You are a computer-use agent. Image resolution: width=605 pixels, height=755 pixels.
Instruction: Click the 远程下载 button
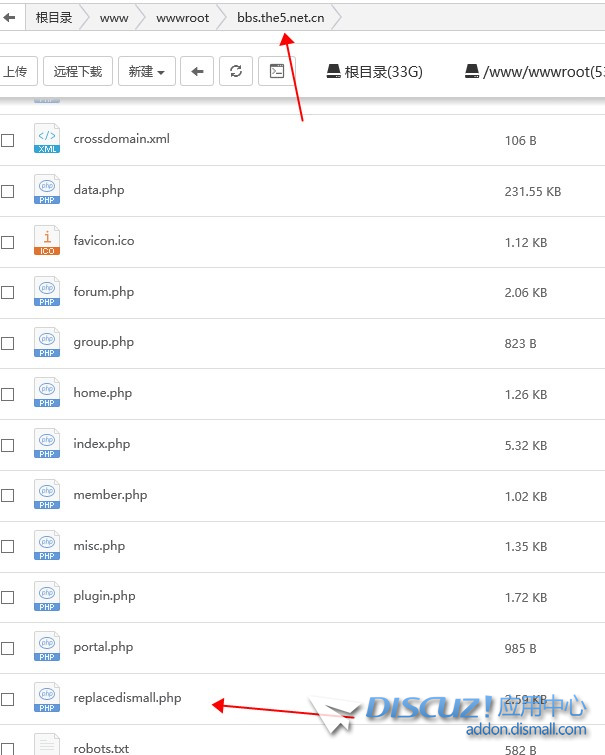coord(78,72)
